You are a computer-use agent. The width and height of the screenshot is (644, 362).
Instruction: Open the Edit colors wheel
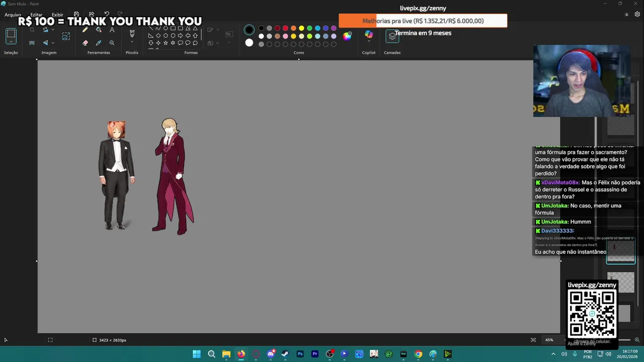347,36
